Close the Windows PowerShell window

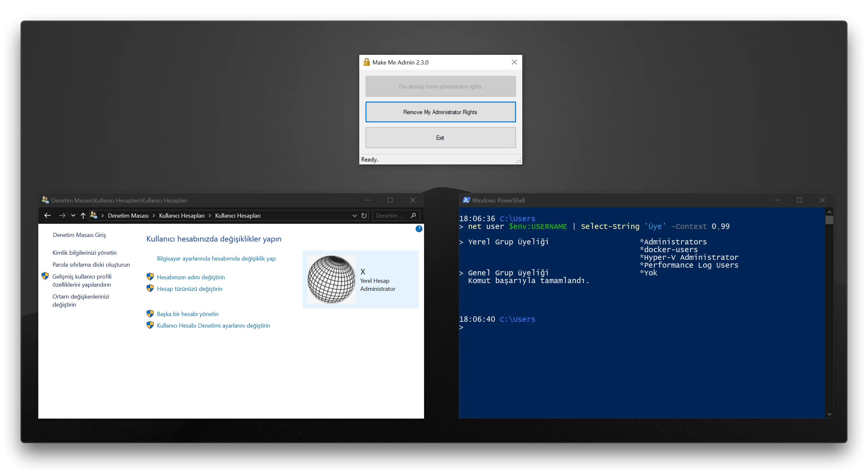822,200
